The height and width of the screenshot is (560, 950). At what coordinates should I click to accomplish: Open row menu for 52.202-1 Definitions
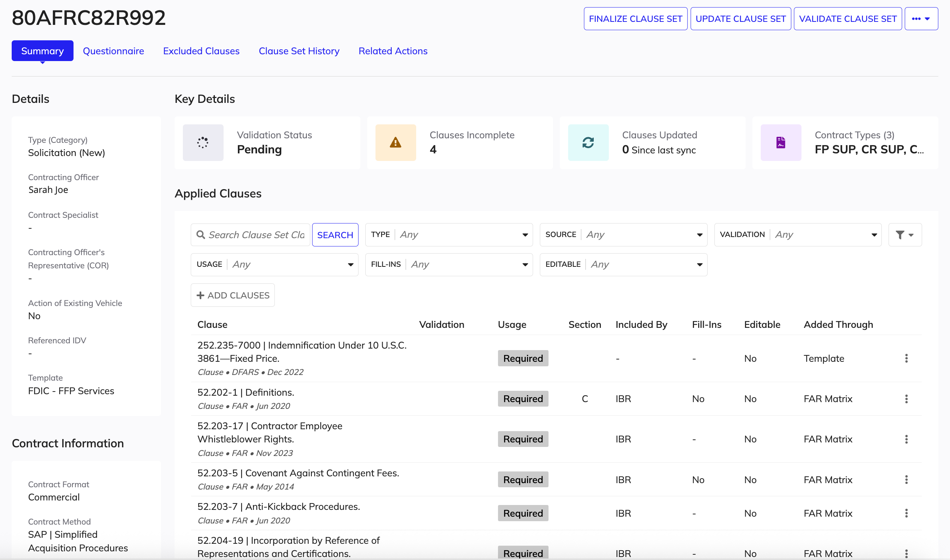click(x=906, y=399)
